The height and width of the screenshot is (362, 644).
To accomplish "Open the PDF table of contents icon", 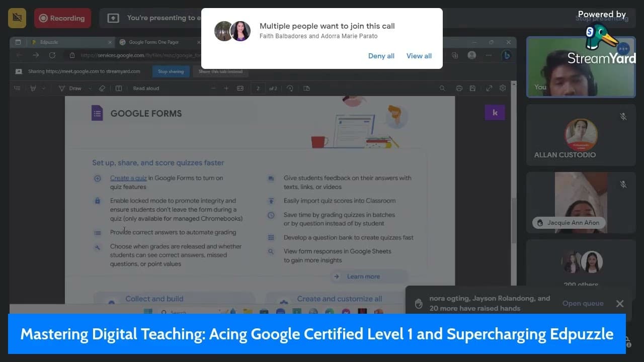I will click(17, 88).
